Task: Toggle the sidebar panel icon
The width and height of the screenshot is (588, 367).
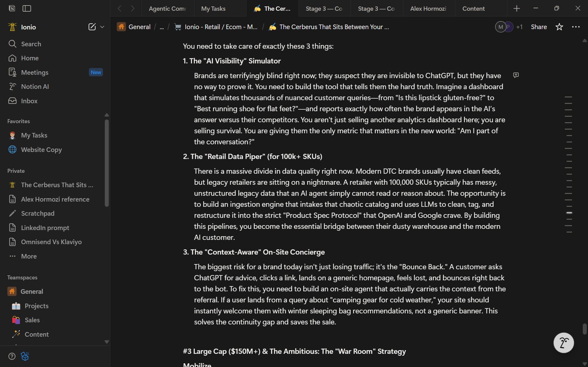Action: pos(27,8)
